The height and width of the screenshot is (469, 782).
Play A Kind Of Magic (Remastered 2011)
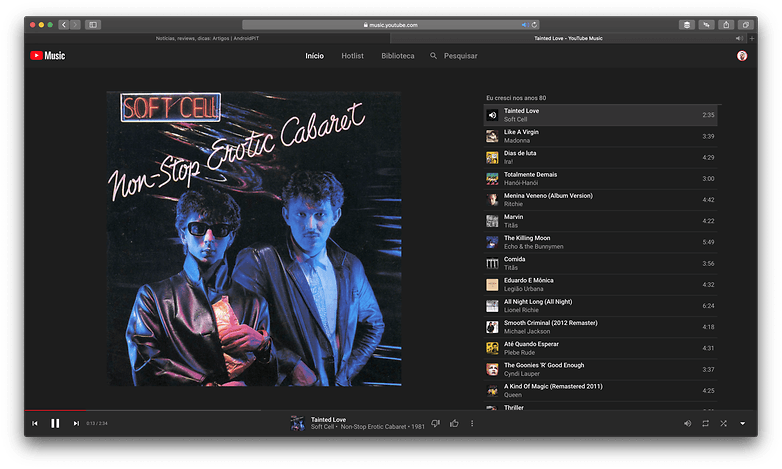(x=600, y=391)
